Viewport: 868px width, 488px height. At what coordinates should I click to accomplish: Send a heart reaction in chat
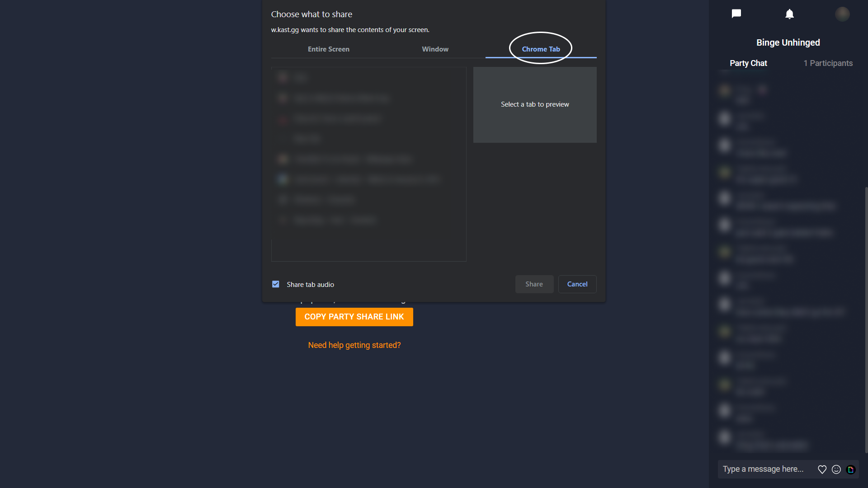[822, 469]
